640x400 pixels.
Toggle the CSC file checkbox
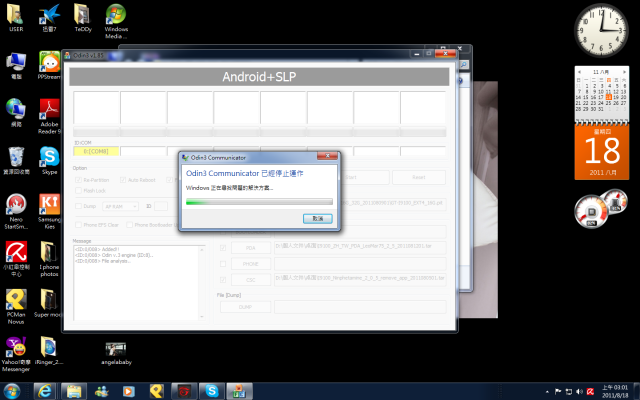coord(223,280)
